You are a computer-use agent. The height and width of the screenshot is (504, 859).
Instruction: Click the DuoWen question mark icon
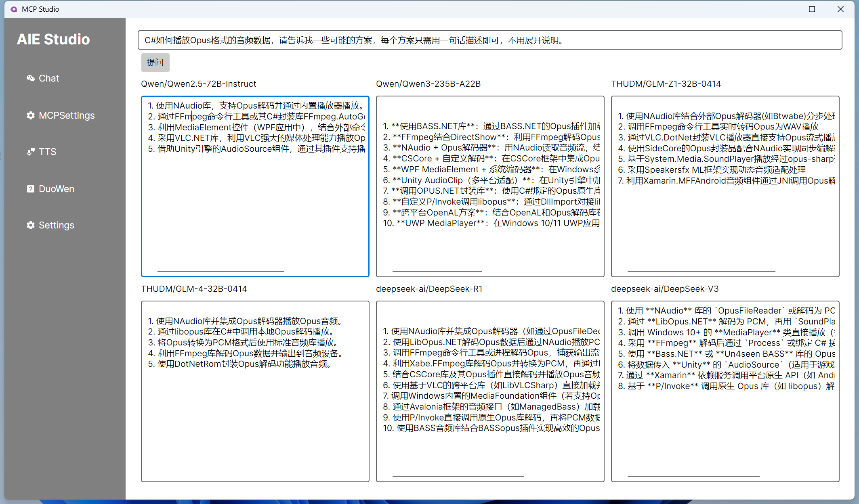click(31, 189)
